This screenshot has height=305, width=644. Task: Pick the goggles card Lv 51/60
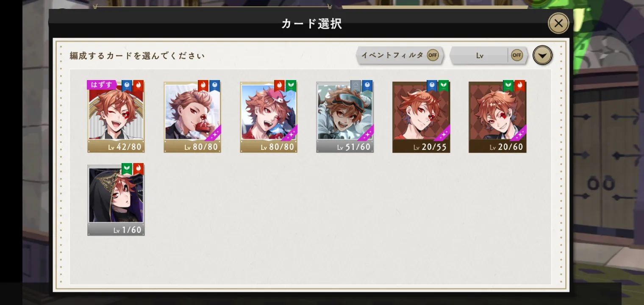click(x=345, y=117)
